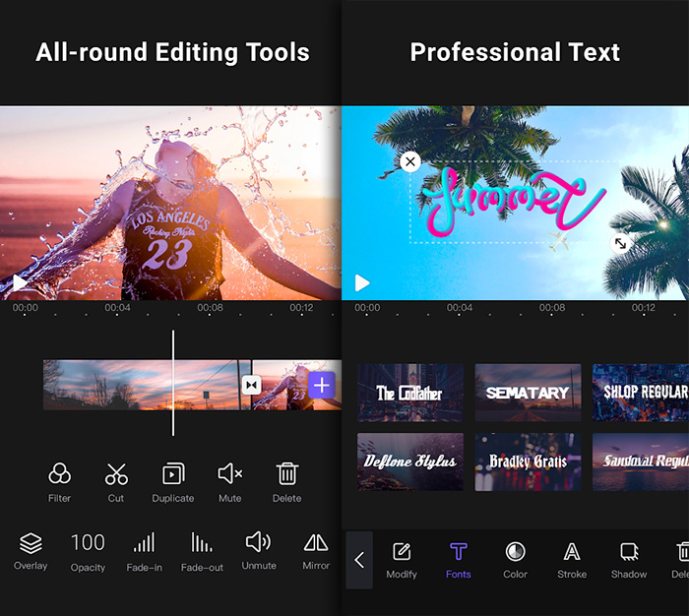
Task: Click the resize handle of the text box
Action: tap(620, 243)
